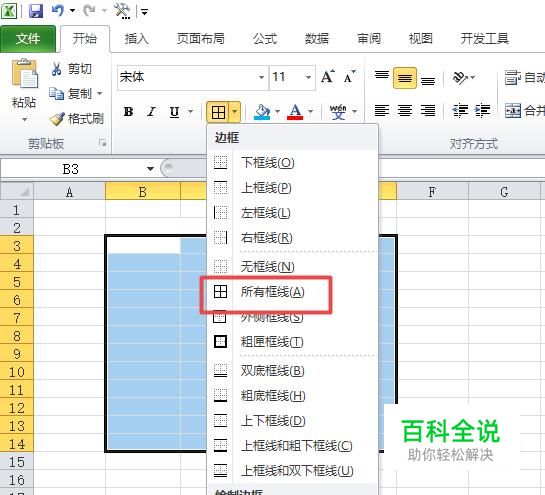
Task: Toggle Bold formatting
Action: [x=129, y=112]
